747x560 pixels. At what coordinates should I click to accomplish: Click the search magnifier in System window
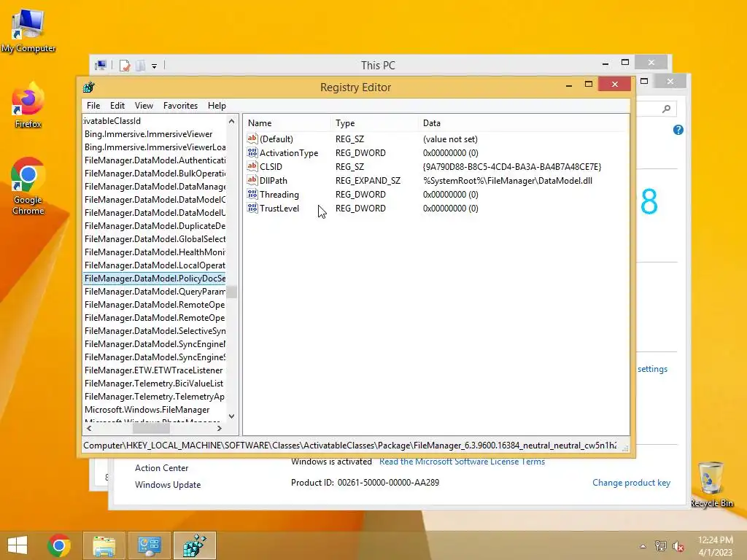(x=667, y=109)
